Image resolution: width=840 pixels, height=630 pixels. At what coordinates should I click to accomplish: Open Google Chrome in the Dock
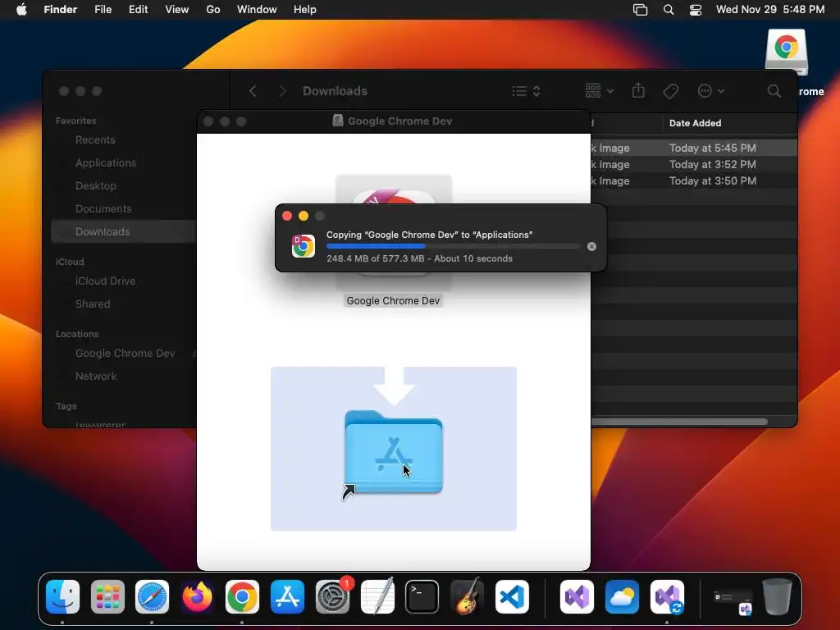pos(242,597)
